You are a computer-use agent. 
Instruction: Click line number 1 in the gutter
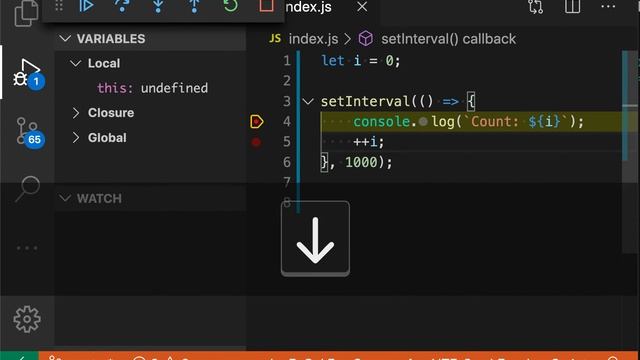tap(287, 61)
